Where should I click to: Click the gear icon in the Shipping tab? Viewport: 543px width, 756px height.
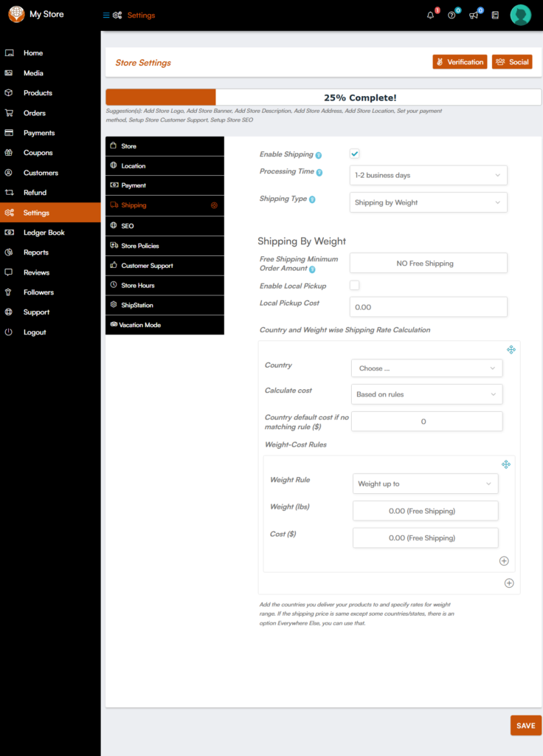(x=214, y=205)
